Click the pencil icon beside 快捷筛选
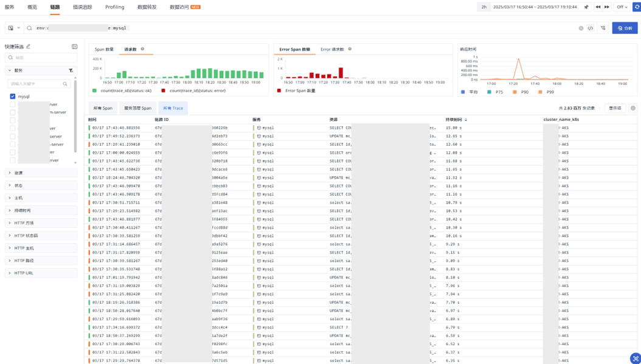 pyautogui.click(x=28, y=46)
